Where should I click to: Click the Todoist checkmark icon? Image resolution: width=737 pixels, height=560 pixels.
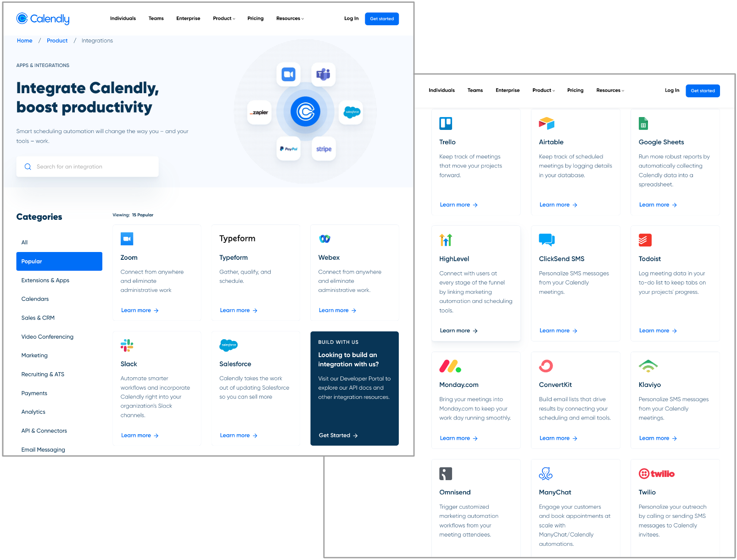coord(645,240)
